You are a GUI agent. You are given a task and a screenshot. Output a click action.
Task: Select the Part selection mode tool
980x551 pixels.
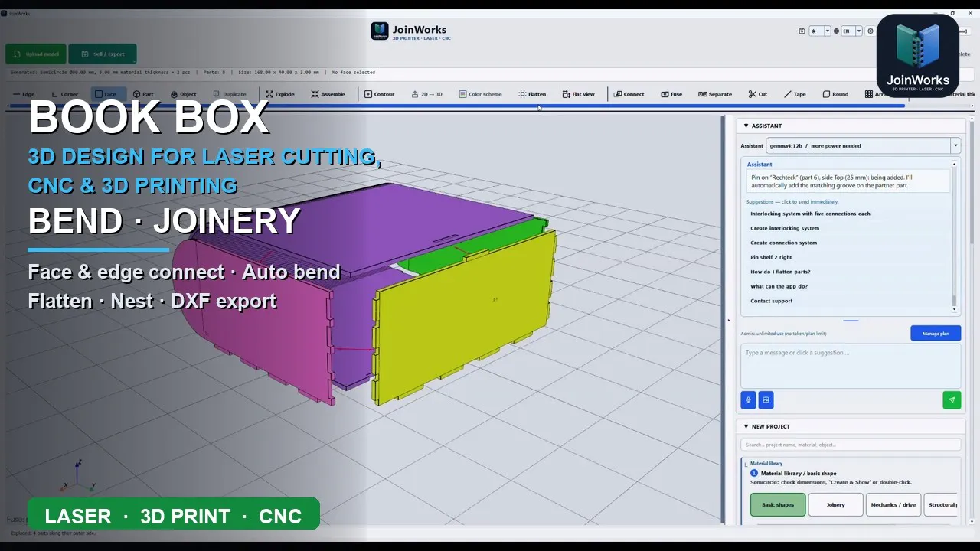(x=143, y=94)
